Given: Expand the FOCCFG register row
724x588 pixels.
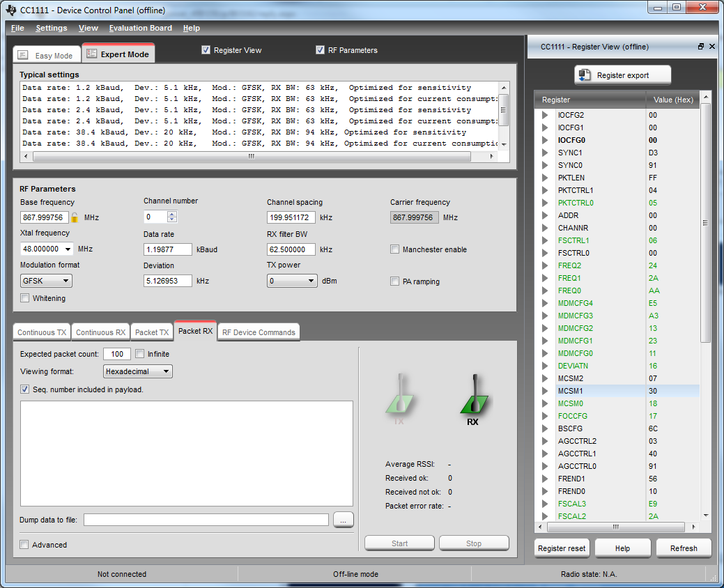Looking at the screenshot, I should [545, 416].
